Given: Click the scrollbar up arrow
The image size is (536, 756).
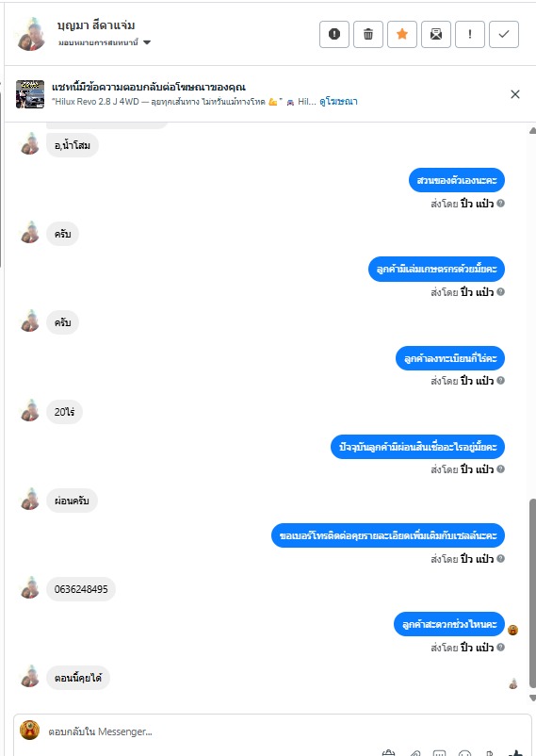Looking at the screenshot, I should pyautogui.click(x=532, y=130).
